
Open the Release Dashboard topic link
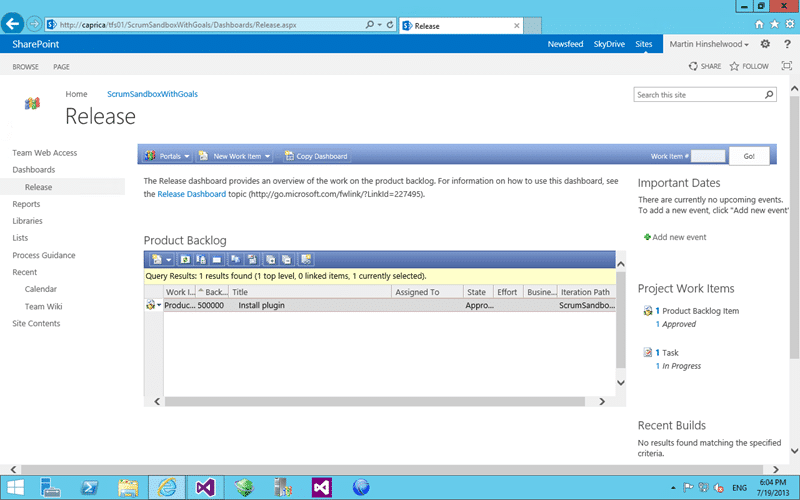pos(192,194)
